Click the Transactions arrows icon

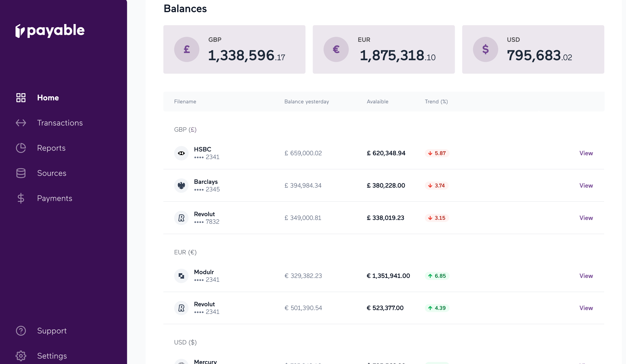[x=21, y=123]
